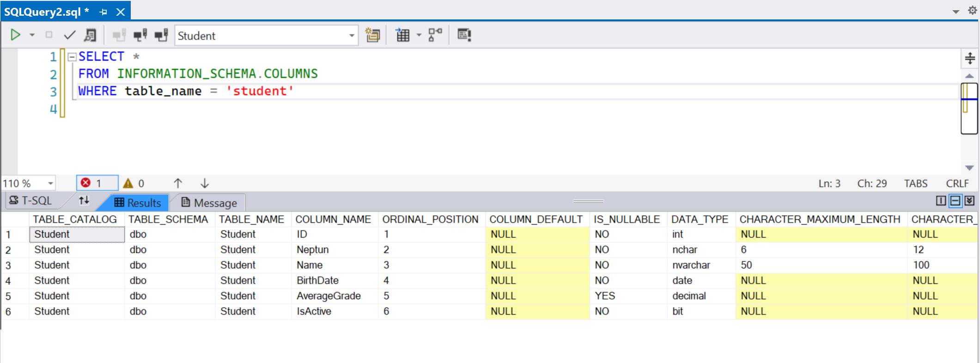This screenshot has width=980, height=363.
Task: Click the settings gear icon
Action: tap(972, 11)
